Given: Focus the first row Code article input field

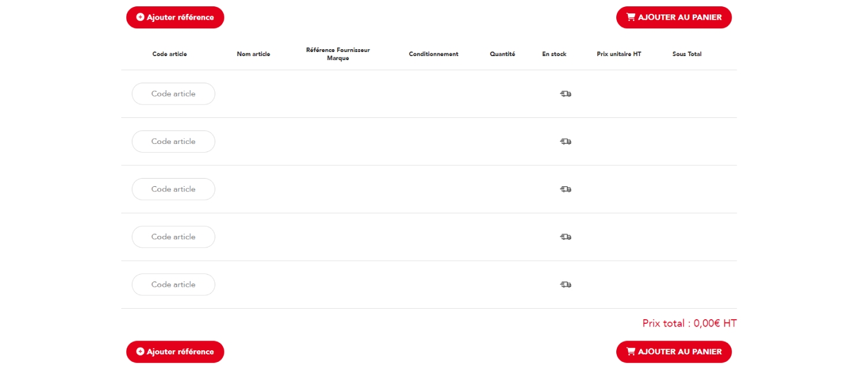Looking at the screenshot, I should (x=174, y=94).
